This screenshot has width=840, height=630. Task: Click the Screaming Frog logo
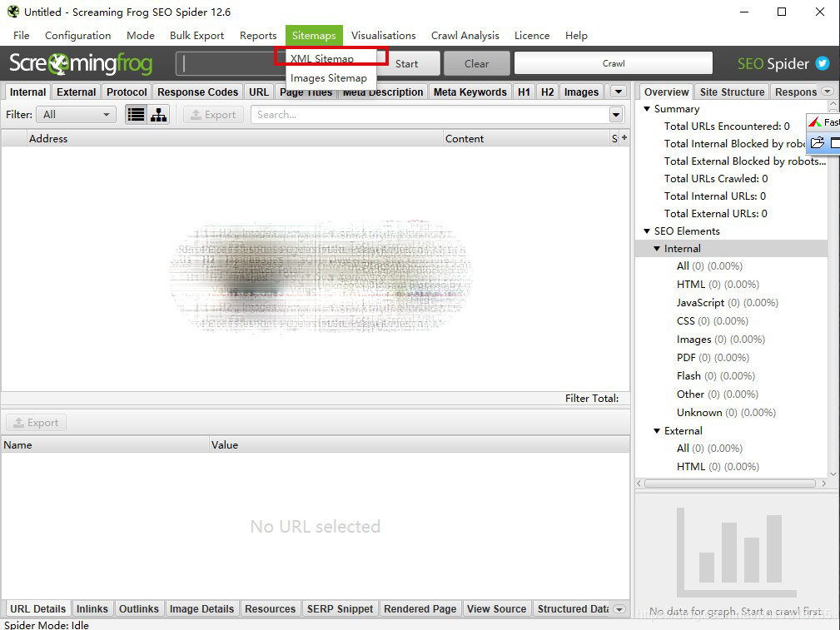81,64
